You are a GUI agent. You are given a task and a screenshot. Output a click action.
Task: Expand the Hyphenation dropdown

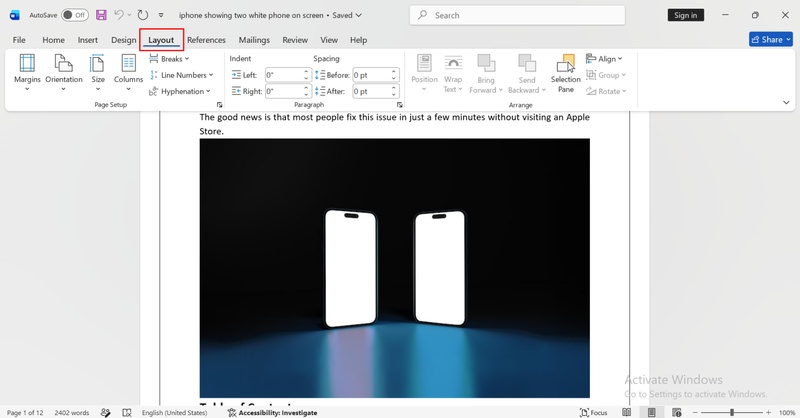[180, 91]
